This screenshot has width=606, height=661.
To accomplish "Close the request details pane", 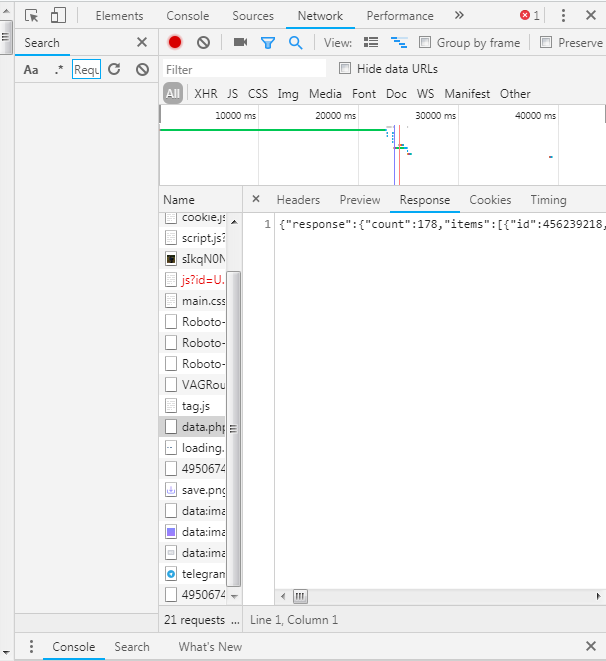I will [x=256, y=199].
